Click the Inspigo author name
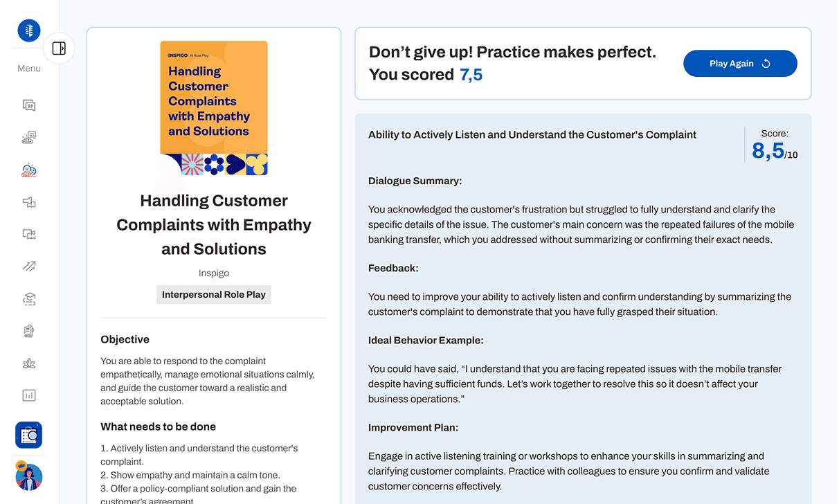 [x=213, y=273]
